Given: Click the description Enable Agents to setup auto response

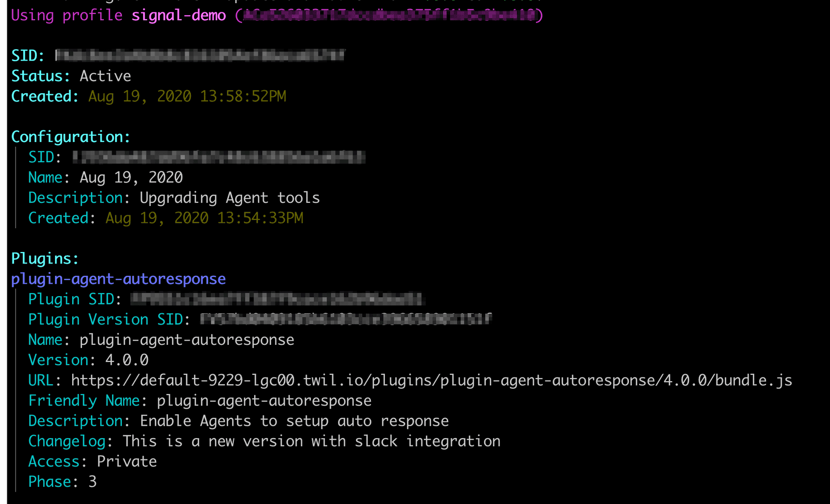Looking at the screenshot, I should pos(294,421).
